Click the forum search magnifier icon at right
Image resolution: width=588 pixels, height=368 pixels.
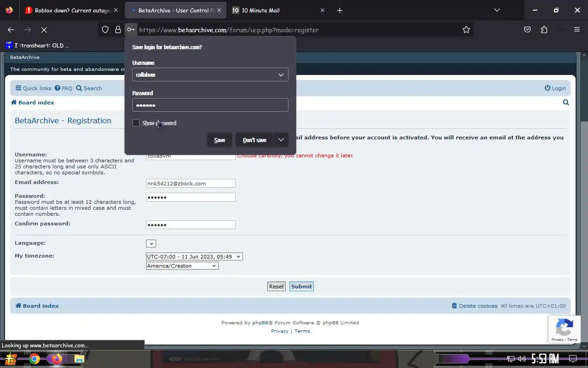click(x=566, y=103)
